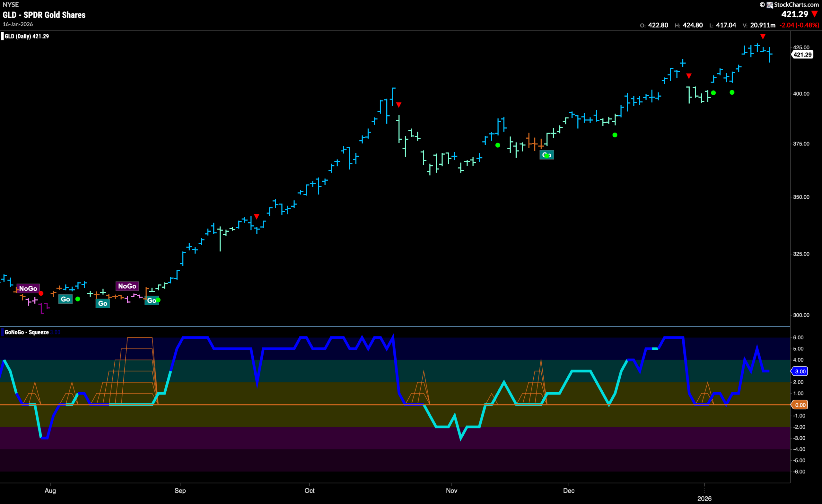Click the red dot beside first NoGo label
The height and width of the screenshot is (504, 822).
tap(41, 293)
